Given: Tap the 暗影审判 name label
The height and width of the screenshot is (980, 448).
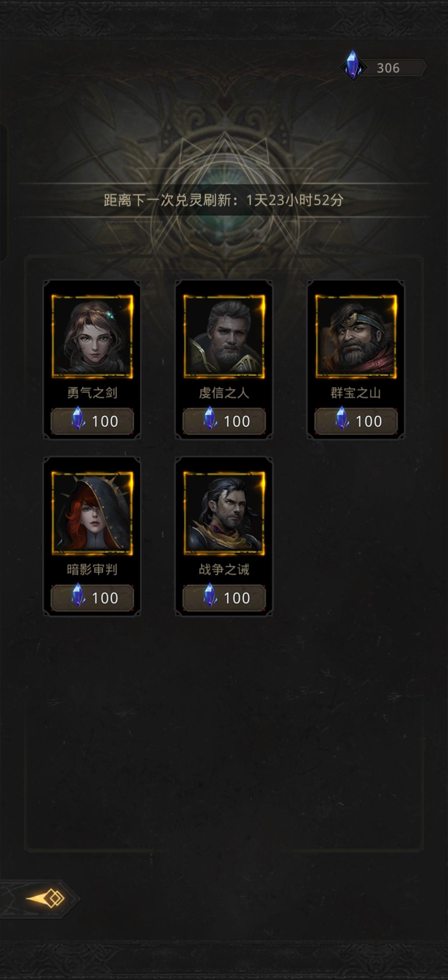Looking at the screenshot, I should coord(92,569).
